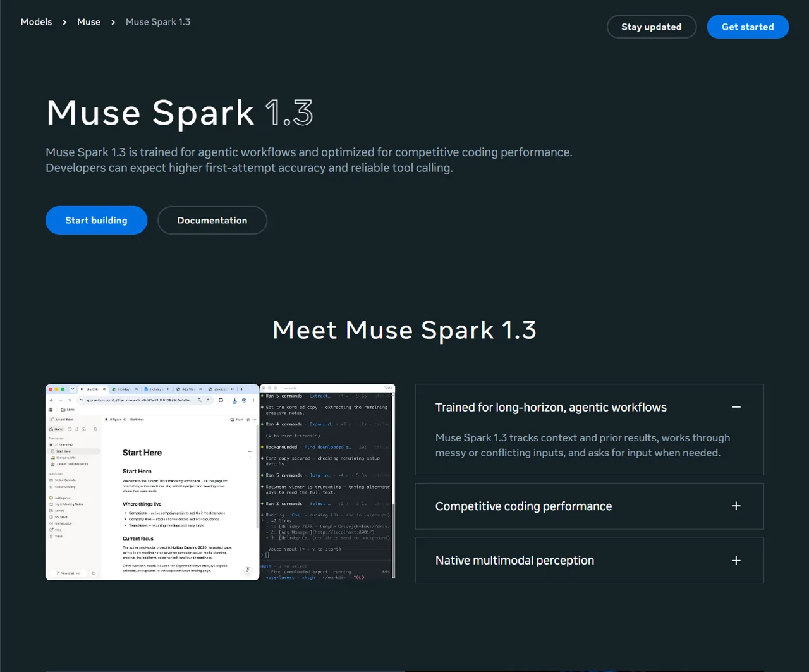Collapse the 'Trained for long-horizon, agentic workflows' section
Screen dimensions: 809x672
pyautogui.click(x=736, y=407)
